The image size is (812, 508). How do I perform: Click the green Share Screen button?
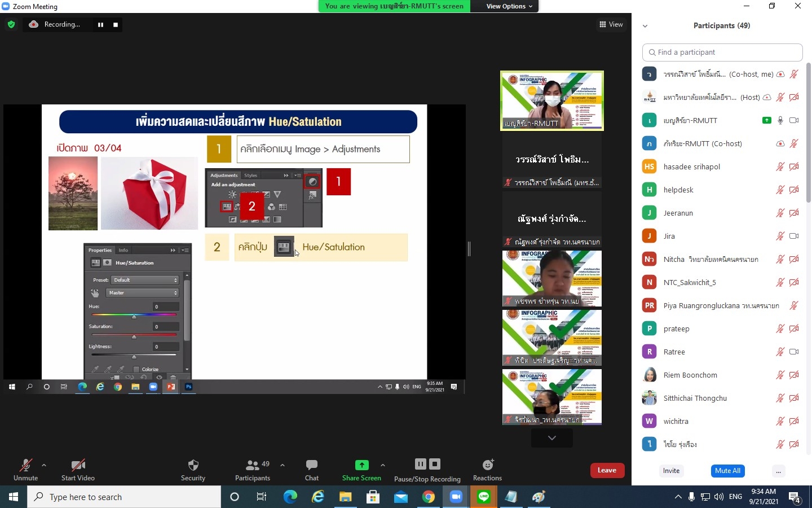click(361, 470)
